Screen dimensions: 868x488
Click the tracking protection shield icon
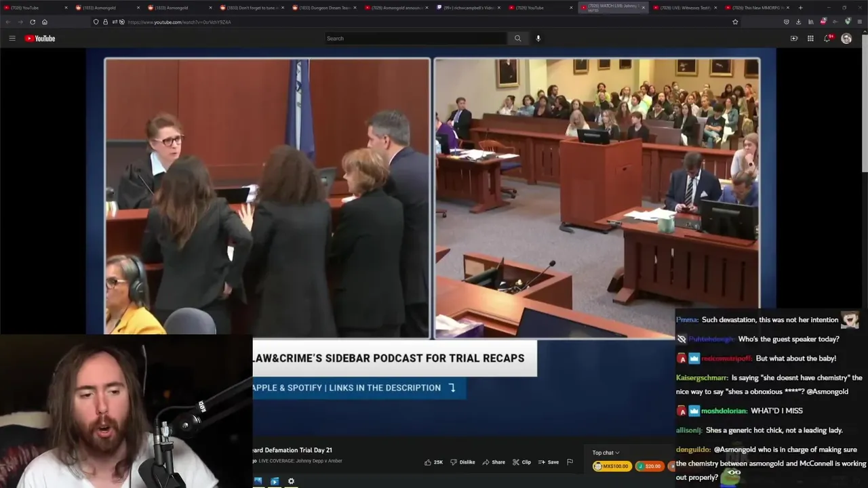point(96,22)
